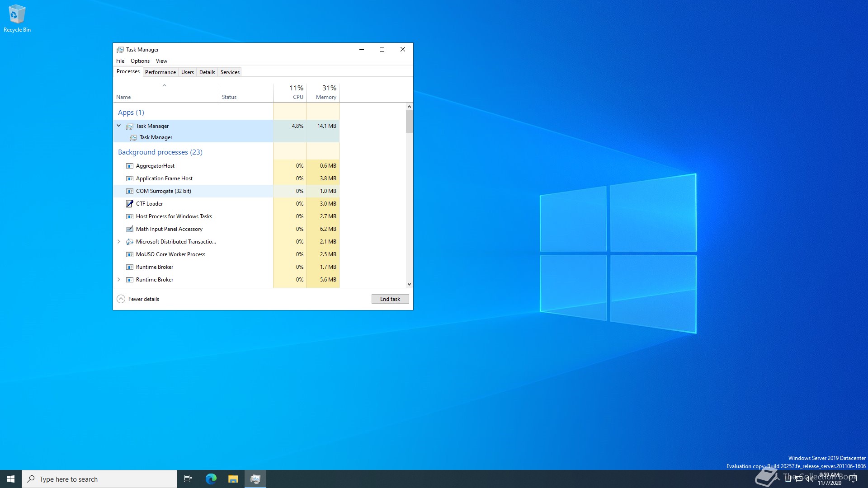Click the child Task Manager window icon
Viewport: 868px width, 488px height.
point(133,137)
